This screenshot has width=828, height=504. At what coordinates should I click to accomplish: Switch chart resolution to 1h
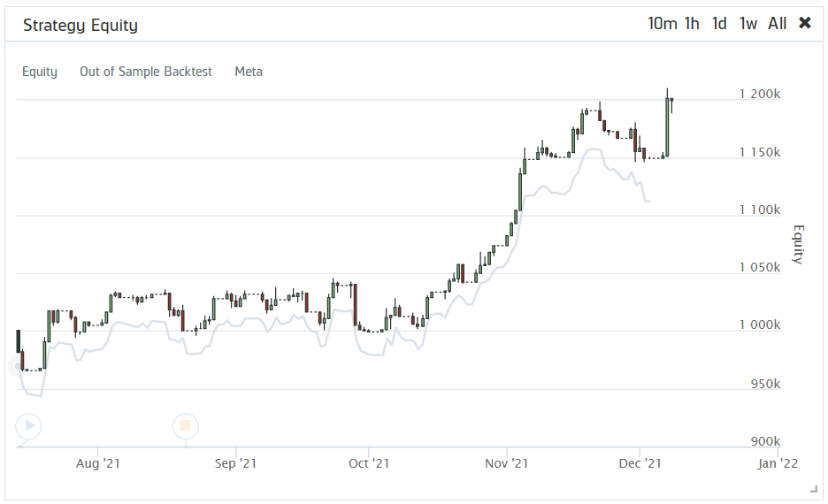click(692, 24)
